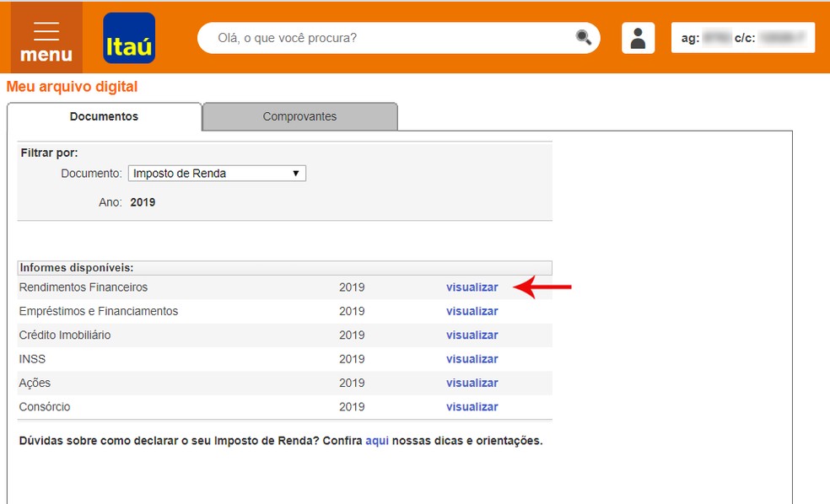Click the year value '2019' beside Ano
The image size is (830, 504).
[x=143, y=202]
